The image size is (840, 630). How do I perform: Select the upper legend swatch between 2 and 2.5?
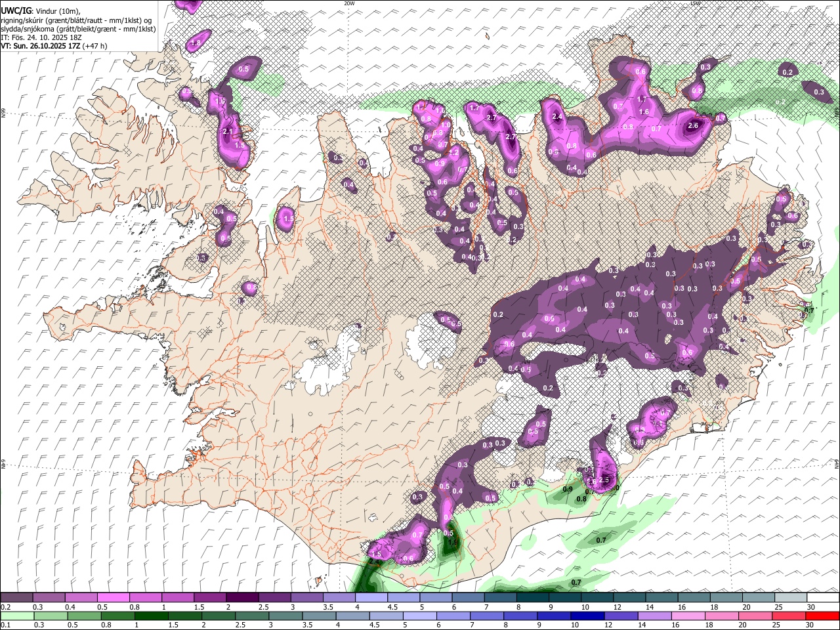point(242,598)
